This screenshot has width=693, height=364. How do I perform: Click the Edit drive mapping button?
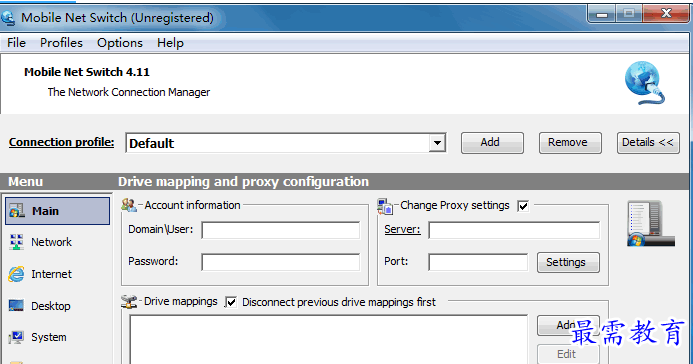[568, 354]
